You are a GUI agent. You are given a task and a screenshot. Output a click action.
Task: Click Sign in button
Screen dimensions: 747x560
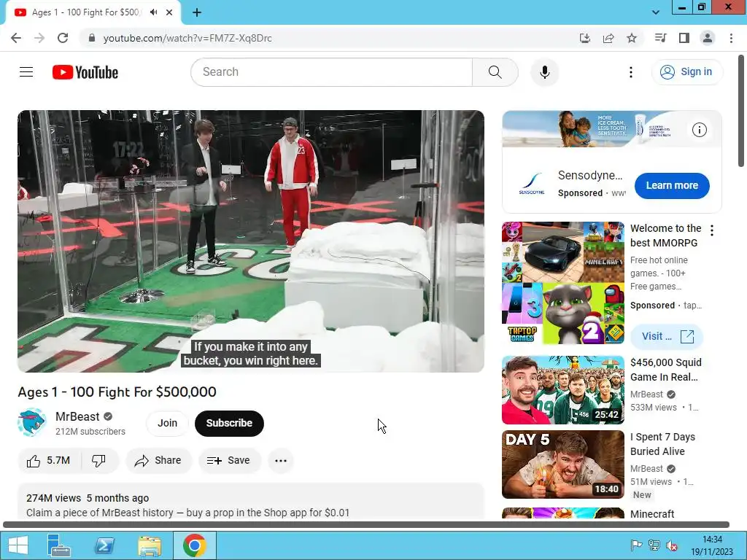click(x=687, y=72)
